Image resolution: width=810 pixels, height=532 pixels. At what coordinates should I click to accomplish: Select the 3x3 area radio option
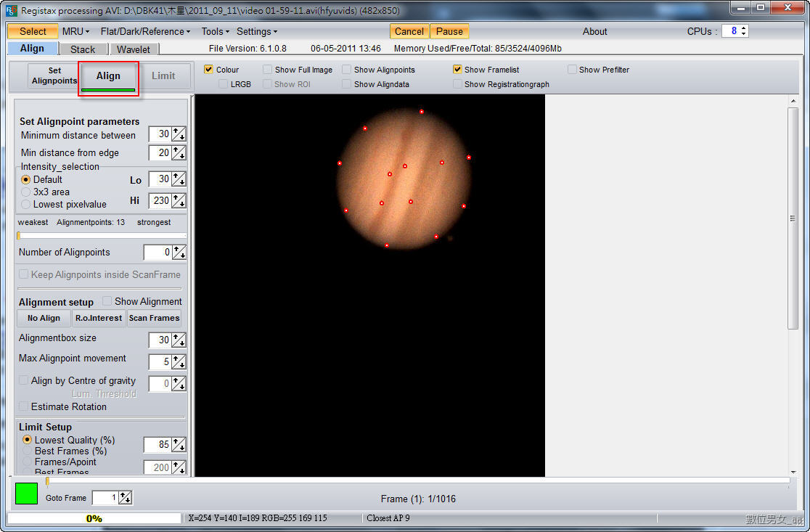[x=26, y=192]
